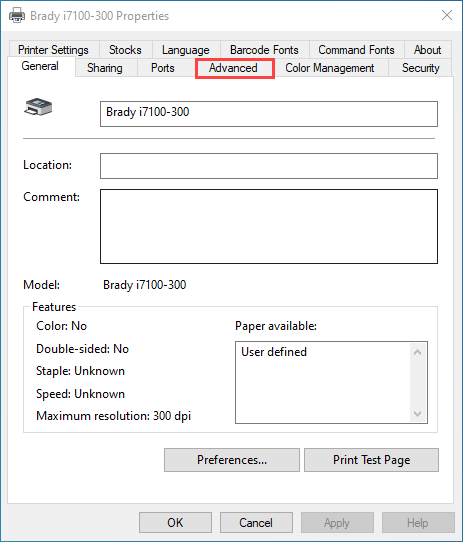Select the Language tab
The image size is (463, 542).
pyautogui.click(x=186, y=50)
